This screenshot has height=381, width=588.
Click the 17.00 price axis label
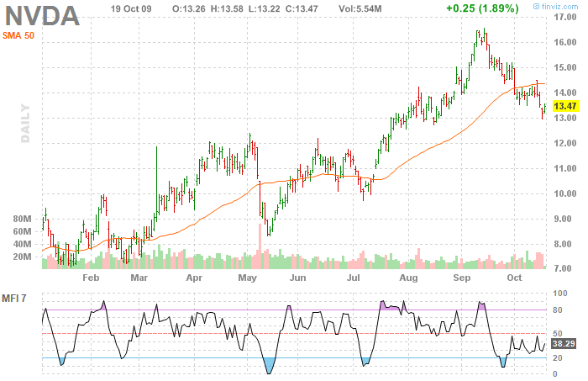[x=565, y=17]
